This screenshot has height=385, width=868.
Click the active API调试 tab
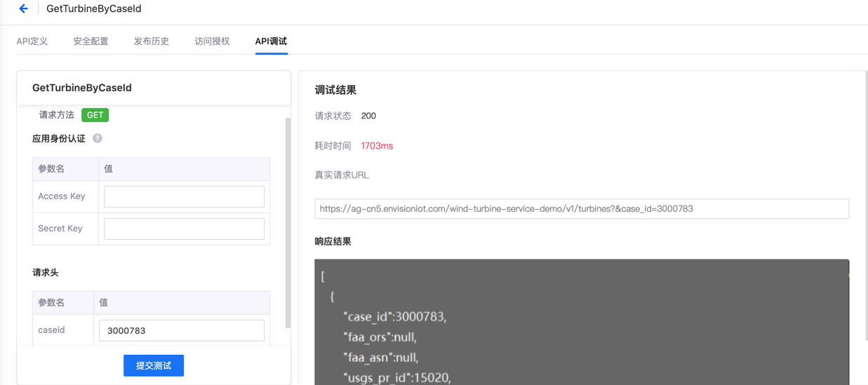(271, 41)
